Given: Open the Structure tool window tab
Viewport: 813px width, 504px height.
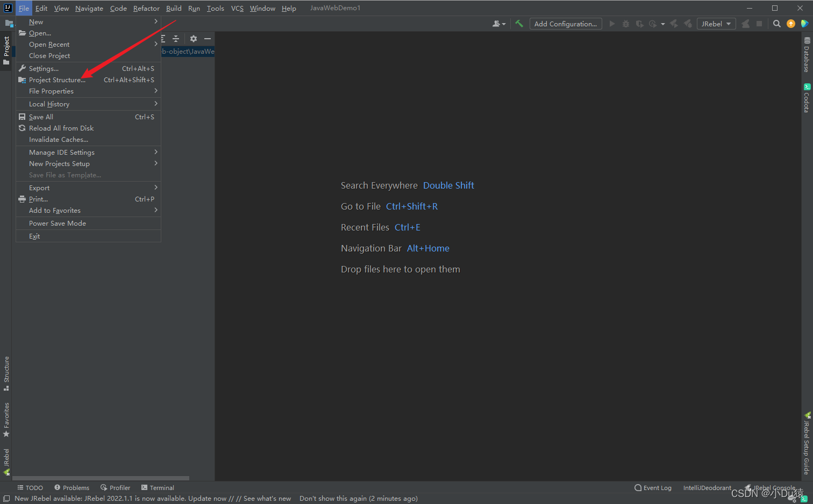Looking at the screenshot, I should pos(6,373).
